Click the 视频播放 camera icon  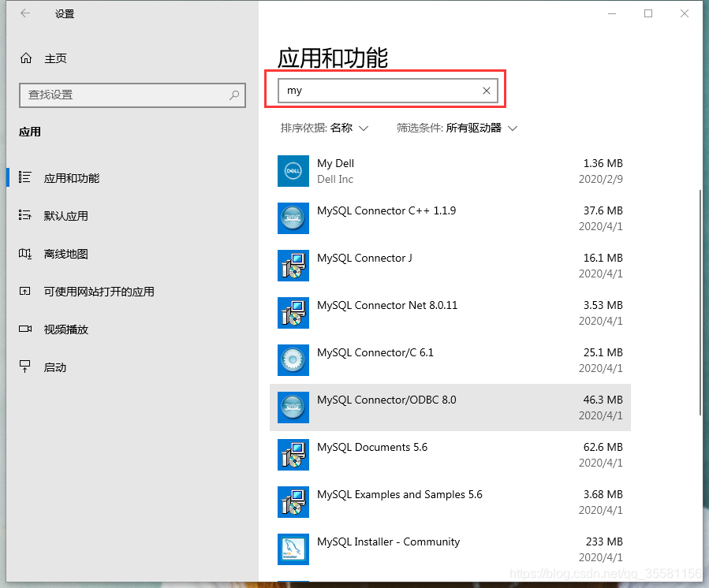25,329
